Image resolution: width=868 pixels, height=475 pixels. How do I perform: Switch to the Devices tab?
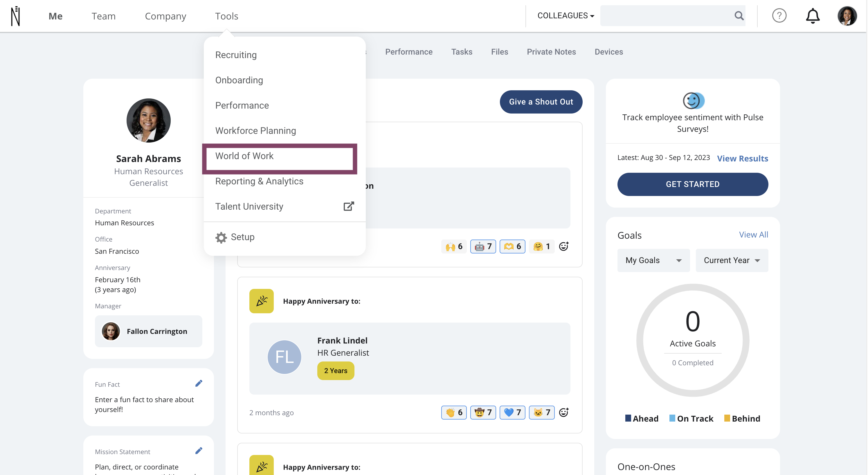click(x=608, y=52)
